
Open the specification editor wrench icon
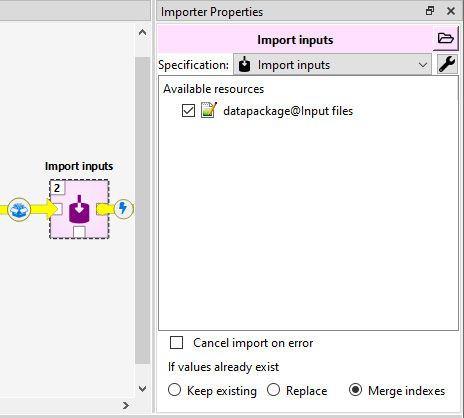coord(447,64)
